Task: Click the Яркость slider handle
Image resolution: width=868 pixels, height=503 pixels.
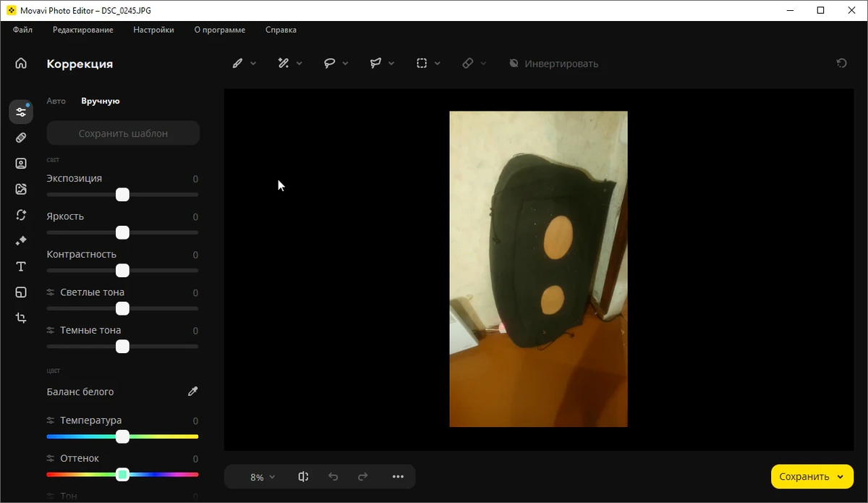Action: [x=122, y=232]
